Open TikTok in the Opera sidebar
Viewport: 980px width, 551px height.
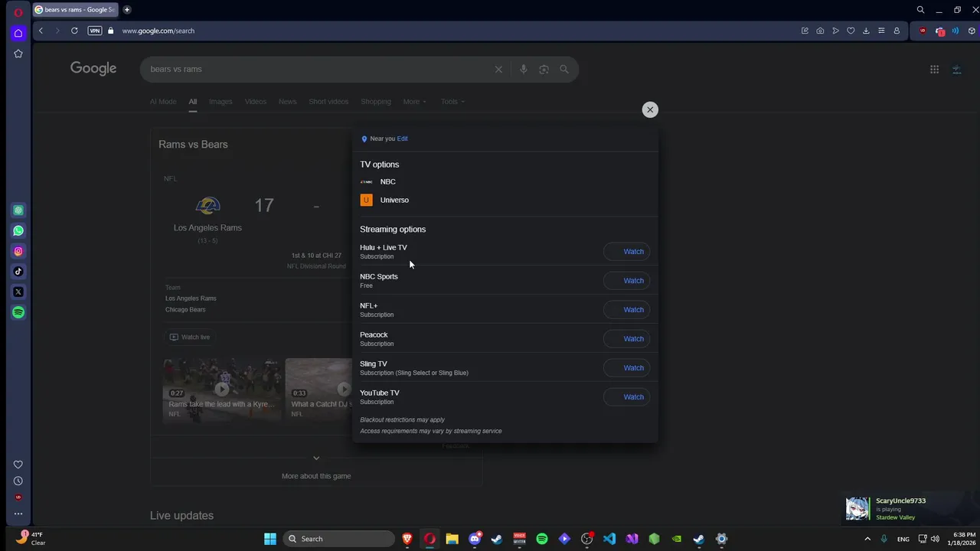click(18, 271)
